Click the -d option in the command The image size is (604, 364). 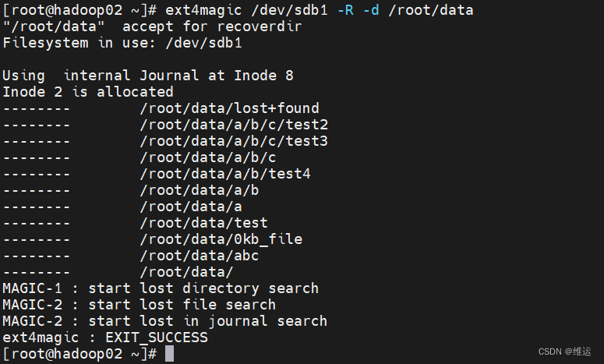tap(371, 10)
